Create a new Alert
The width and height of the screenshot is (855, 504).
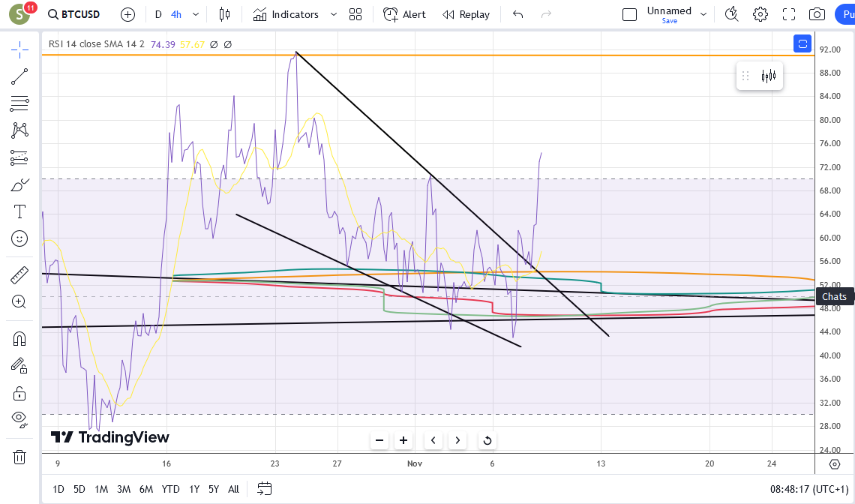pos(404,15)
